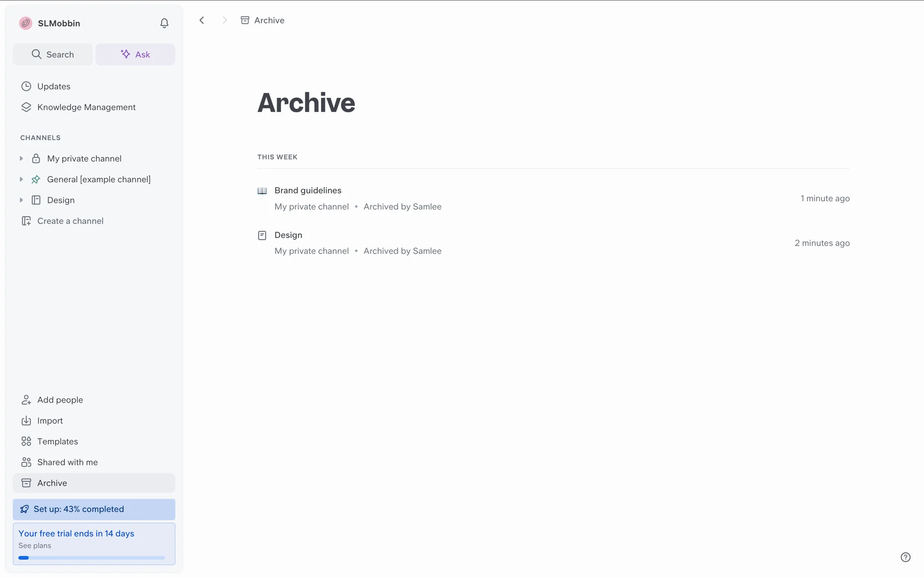Open the help question mark icon
Viewport: 924px width, 578px height.
pyautogui.click(x=905, y=557)
